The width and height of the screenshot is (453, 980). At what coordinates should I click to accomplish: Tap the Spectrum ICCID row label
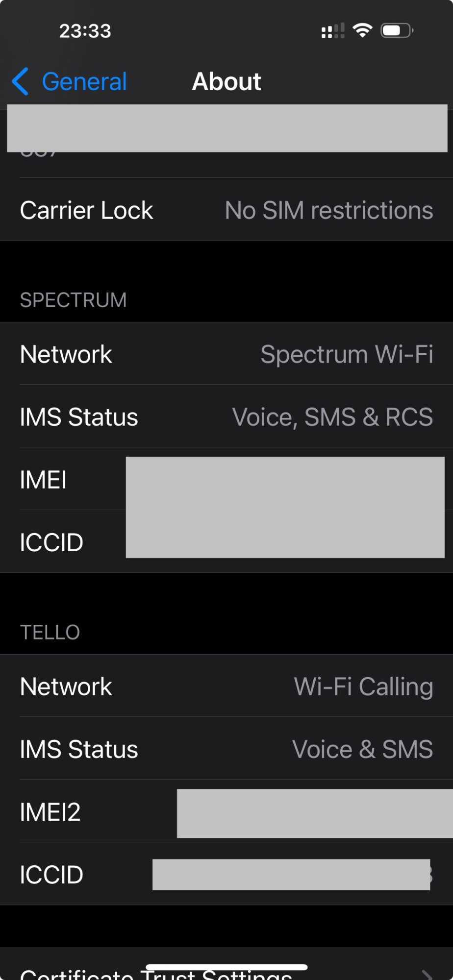click(51, 542)
